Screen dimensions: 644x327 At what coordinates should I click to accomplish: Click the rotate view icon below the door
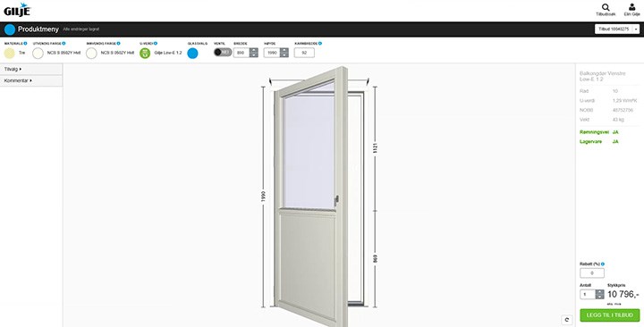567,320
